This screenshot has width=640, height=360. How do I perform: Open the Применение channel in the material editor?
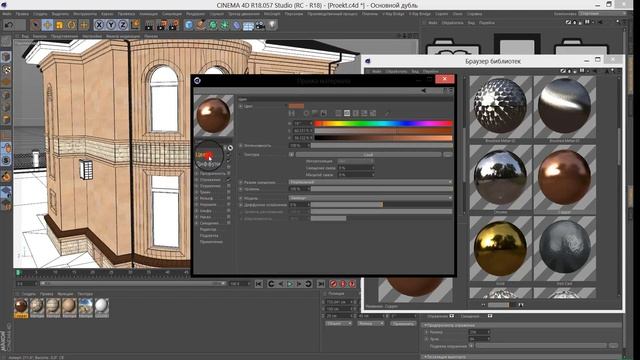pos(211,242)
